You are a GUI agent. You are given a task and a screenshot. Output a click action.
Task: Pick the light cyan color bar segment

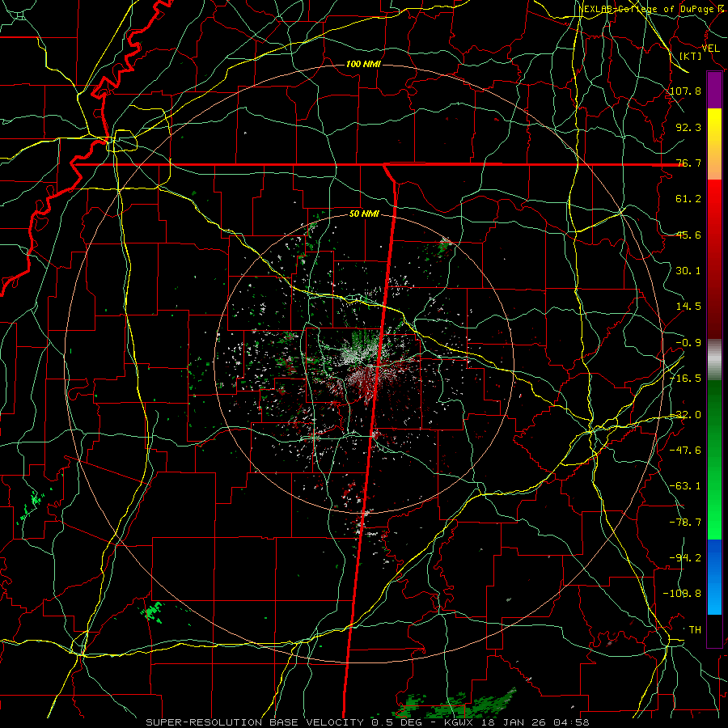coord(714,601)
